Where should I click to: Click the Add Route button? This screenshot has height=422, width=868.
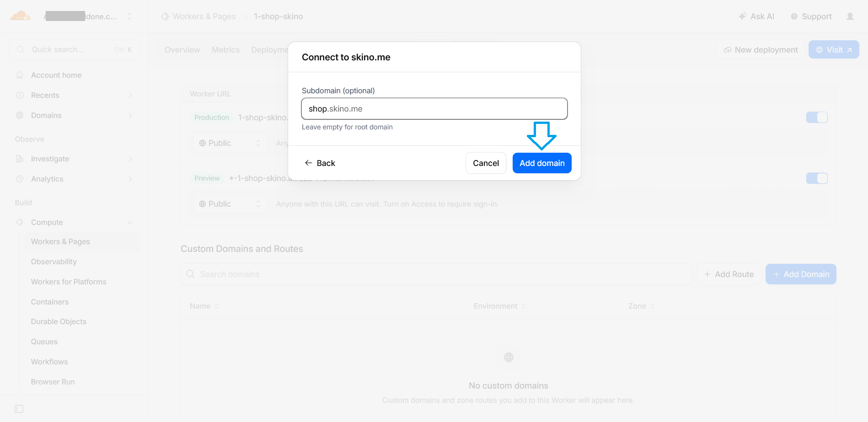[x=729, y=274]
